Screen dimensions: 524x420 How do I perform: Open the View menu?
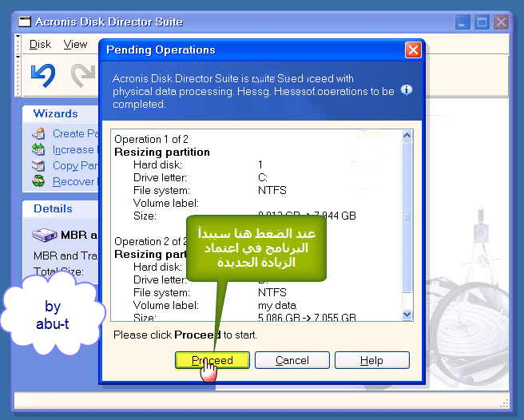76,44
